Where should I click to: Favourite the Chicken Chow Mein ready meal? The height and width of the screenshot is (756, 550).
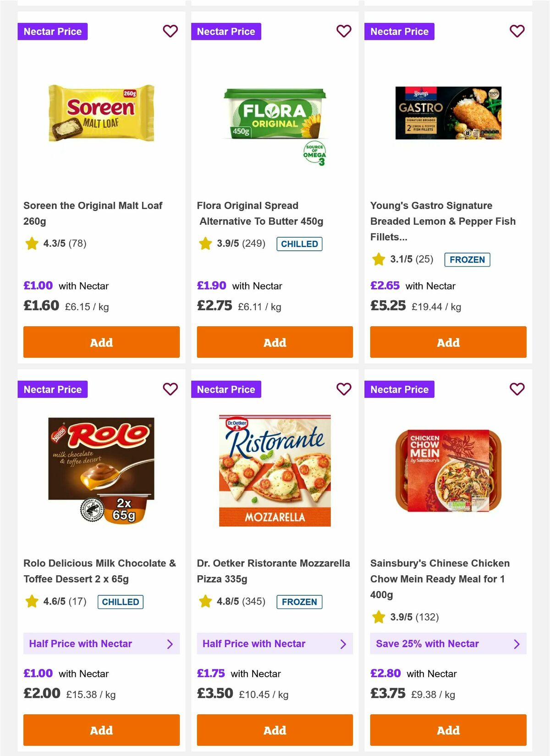point(517,389)
